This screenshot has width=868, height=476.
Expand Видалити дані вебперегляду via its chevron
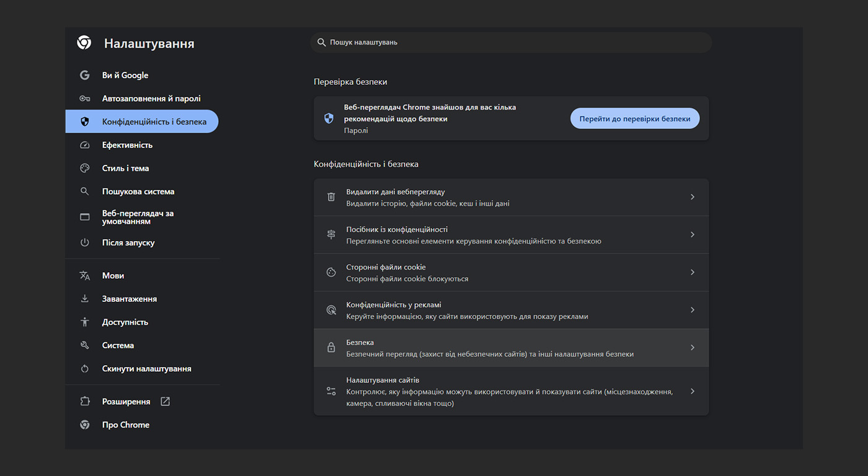[693, 197]
